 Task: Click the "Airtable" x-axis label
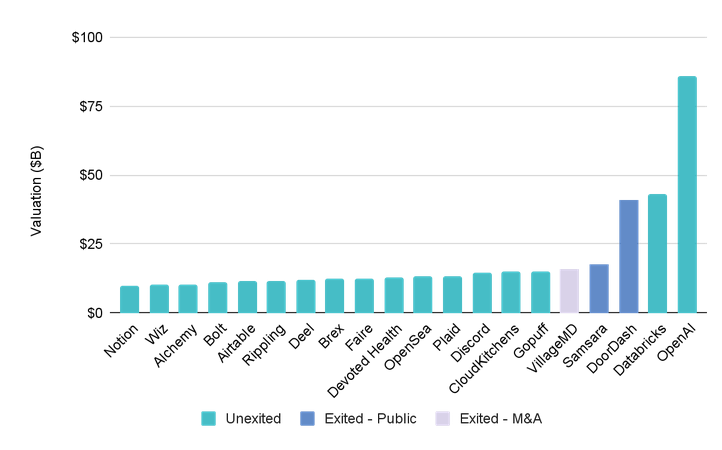pos(233,341)
